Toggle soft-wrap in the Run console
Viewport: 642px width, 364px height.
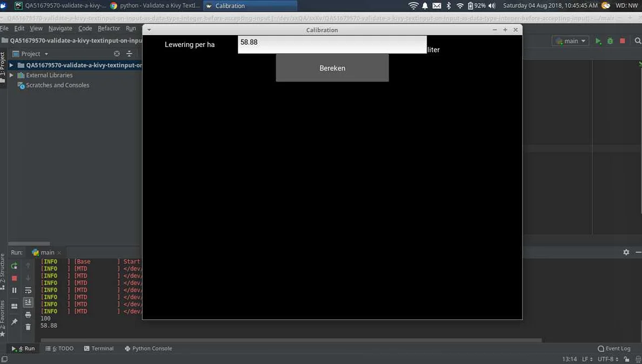[x=28, y=291]
